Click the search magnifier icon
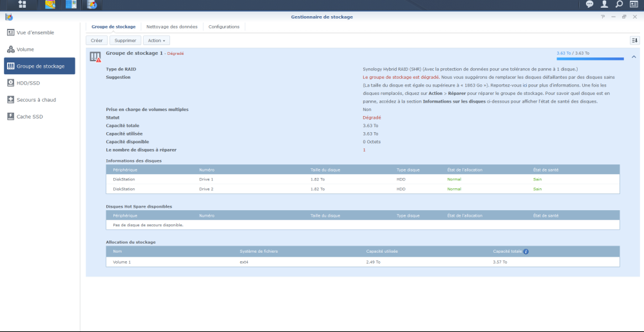 (619, 5)
